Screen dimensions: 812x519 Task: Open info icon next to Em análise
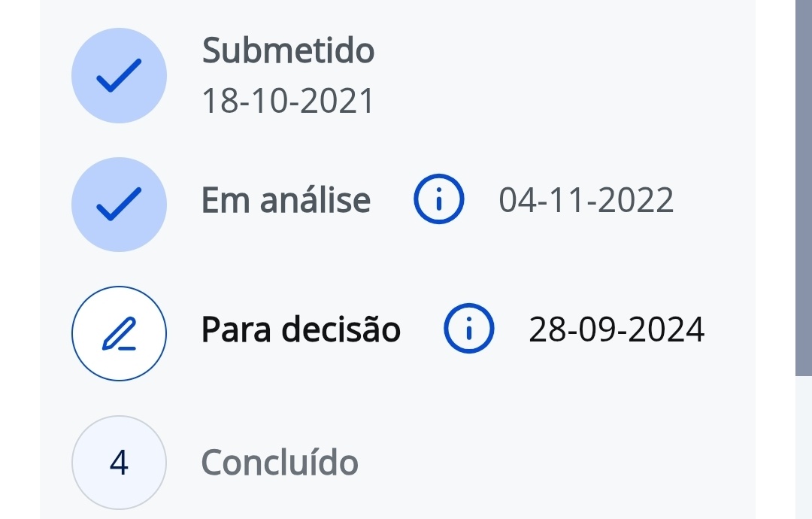click(439, 200)
